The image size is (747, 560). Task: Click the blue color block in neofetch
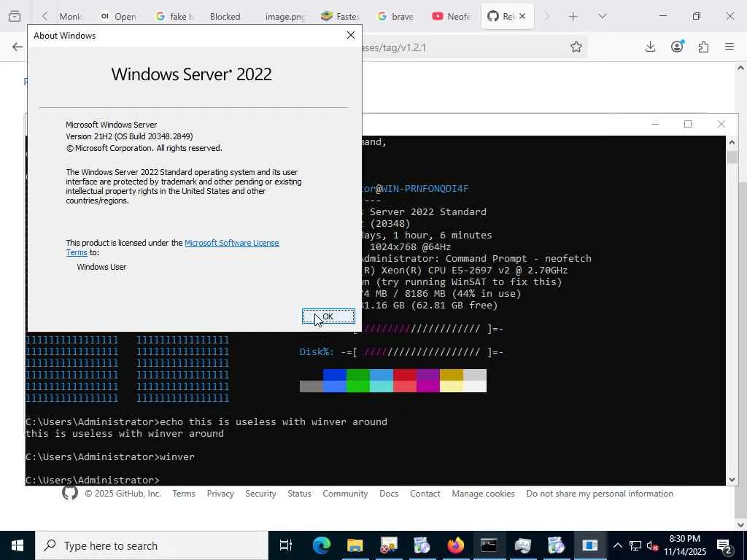pos(334,375)
